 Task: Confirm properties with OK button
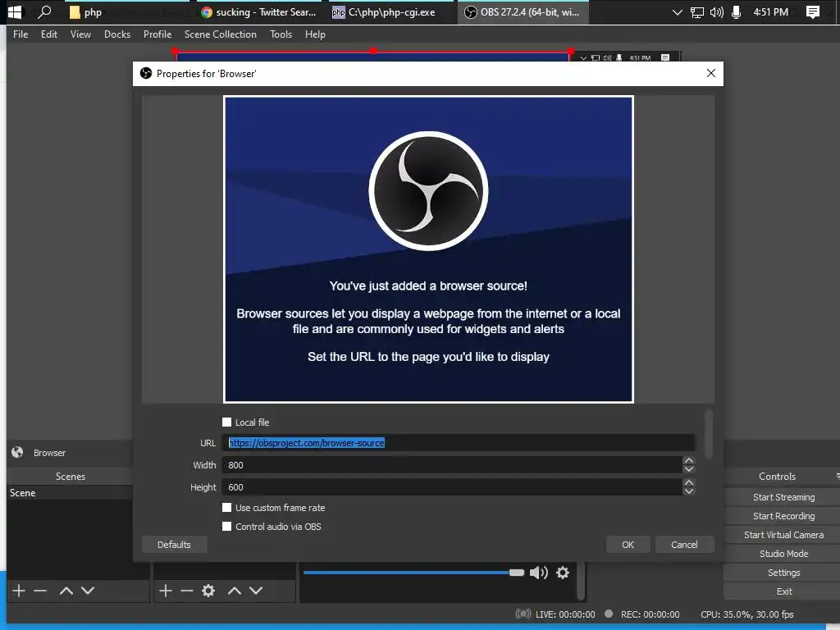[628, 545]
